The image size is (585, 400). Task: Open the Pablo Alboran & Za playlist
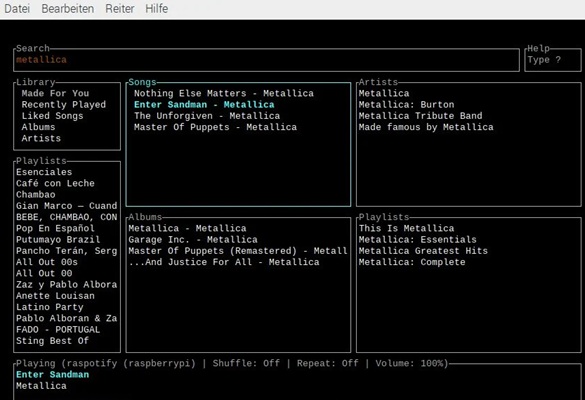click(66, 318)
